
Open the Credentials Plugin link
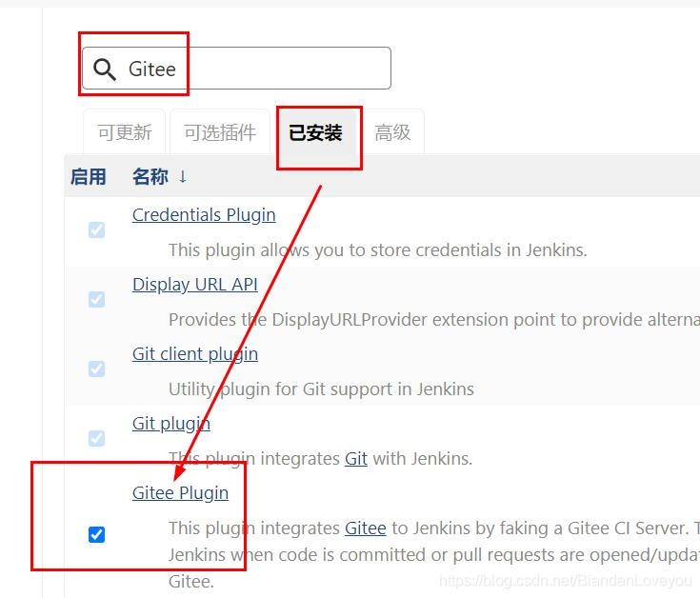(204, 215)
